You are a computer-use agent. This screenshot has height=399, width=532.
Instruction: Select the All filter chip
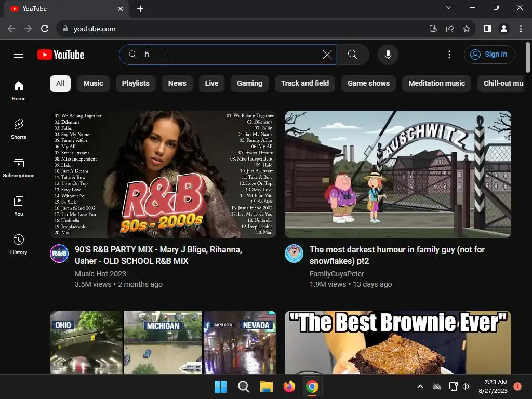point(60,84)
